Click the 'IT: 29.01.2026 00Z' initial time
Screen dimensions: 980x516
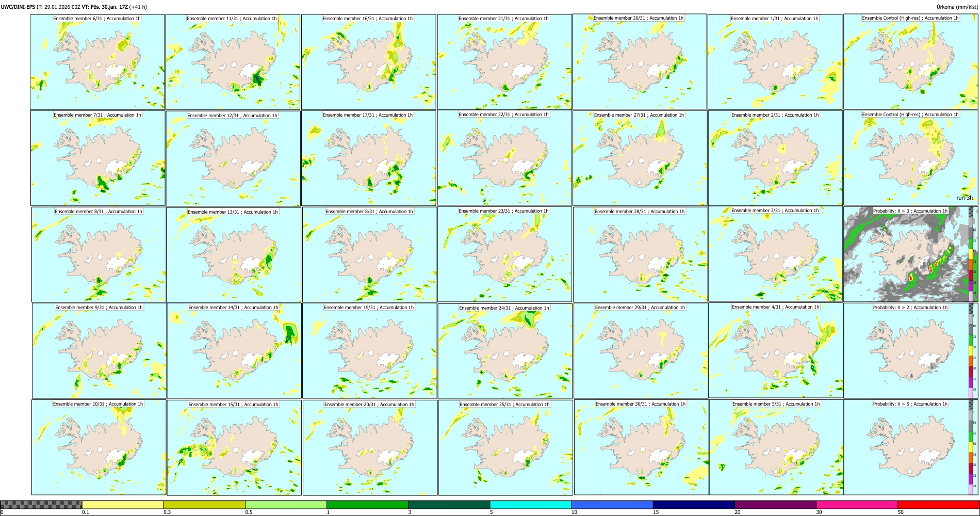point(59,7)
